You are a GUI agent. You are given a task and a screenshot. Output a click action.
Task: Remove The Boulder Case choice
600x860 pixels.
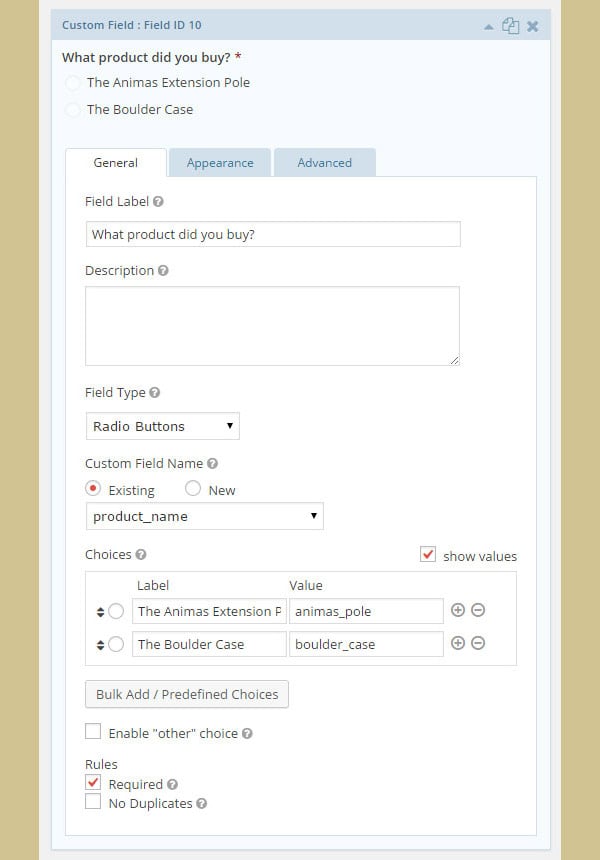[x=478, y=643]
